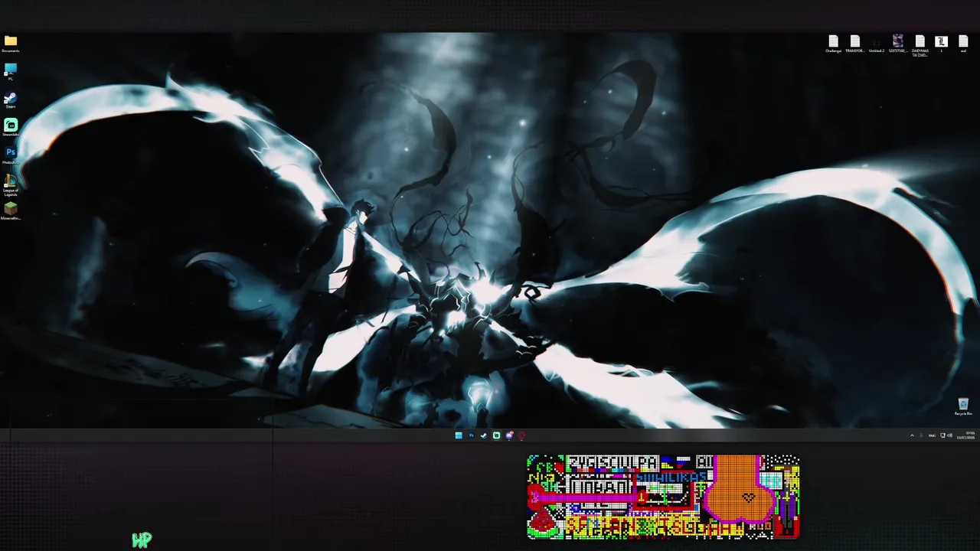The height and width of the screenshot is (551, 980).
Task: Select the image thumbnail file starting 520727100
Action: pos(898,44)
